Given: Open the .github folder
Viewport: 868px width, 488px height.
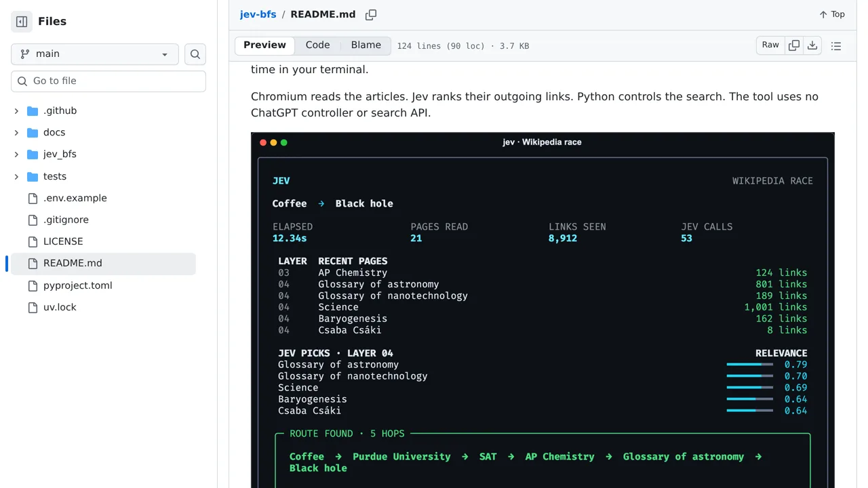Looking at the screenshot, I should point(60,110).
